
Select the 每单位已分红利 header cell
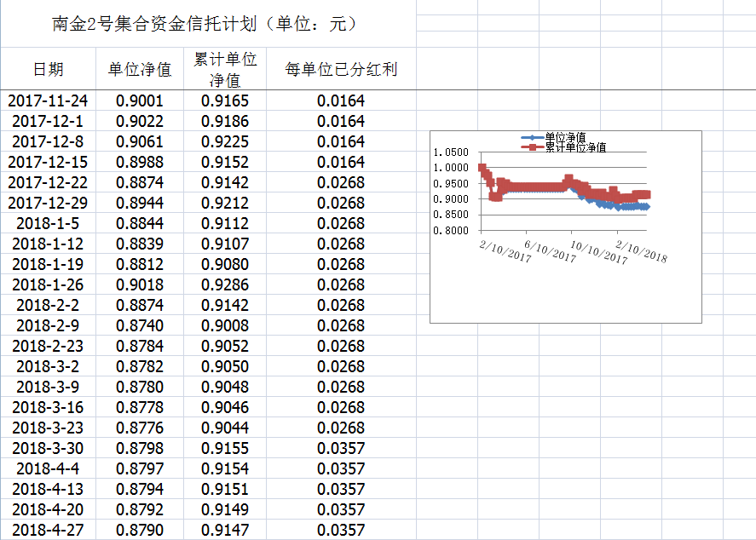pyautogui.click(x=341, y=69)
